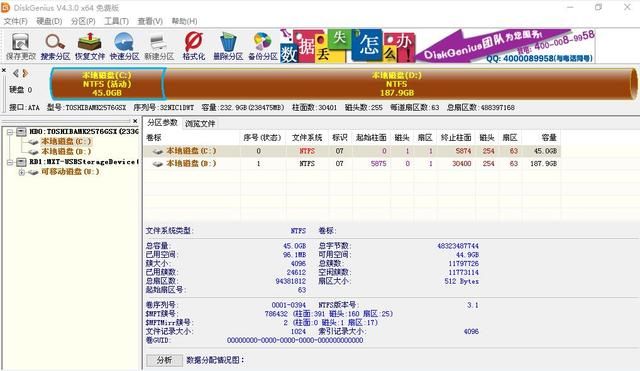Viewport: 640px width, 371px height.
Task: Open the 备份分区 (Backup Partition) tool
Action: tap(263, 46)
